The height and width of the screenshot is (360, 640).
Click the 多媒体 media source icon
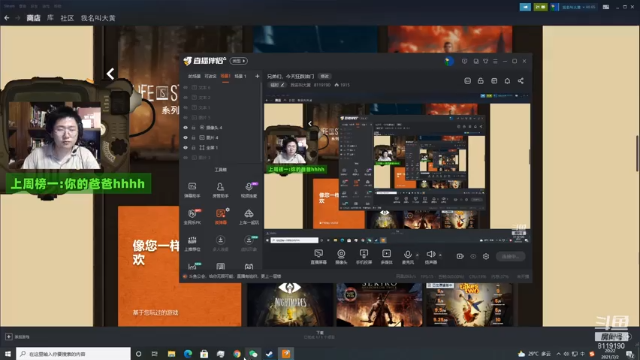click(386, 256)
